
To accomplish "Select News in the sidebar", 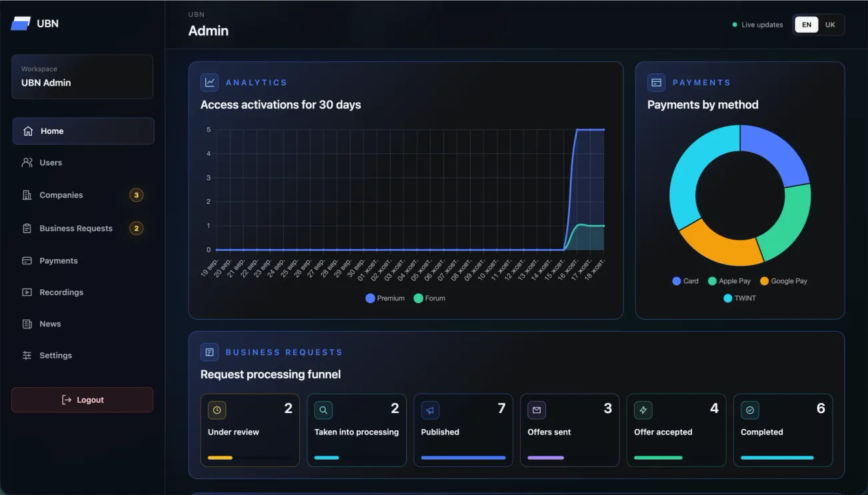I will pyautogui.click(x=83, y=324).
